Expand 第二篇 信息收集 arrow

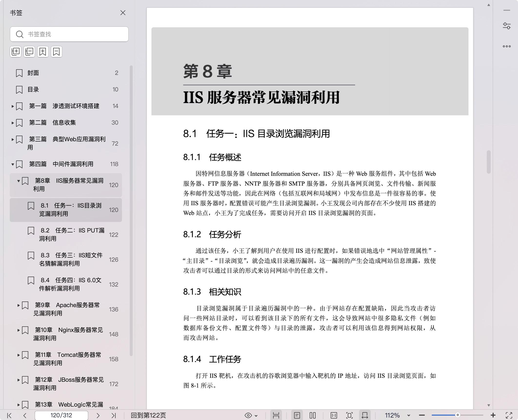13,123
